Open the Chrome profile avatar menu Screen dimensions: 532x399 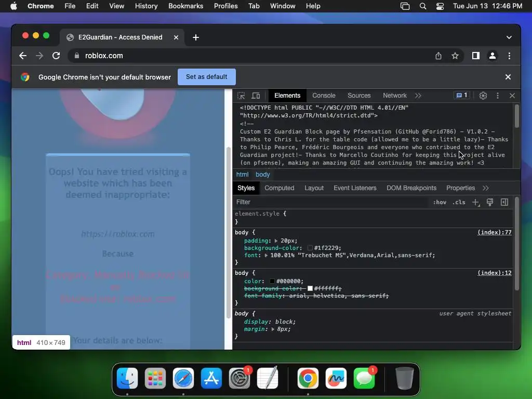point(493,56)
